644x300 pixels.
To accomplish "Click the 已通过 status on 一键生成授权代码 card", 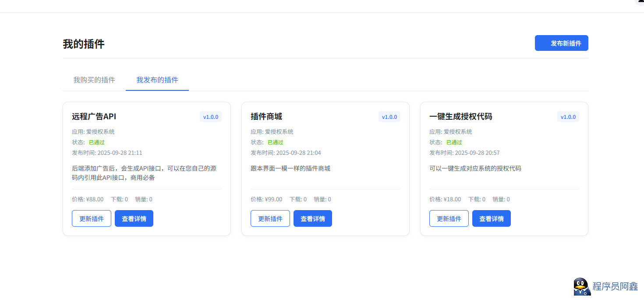I will 454,142.
